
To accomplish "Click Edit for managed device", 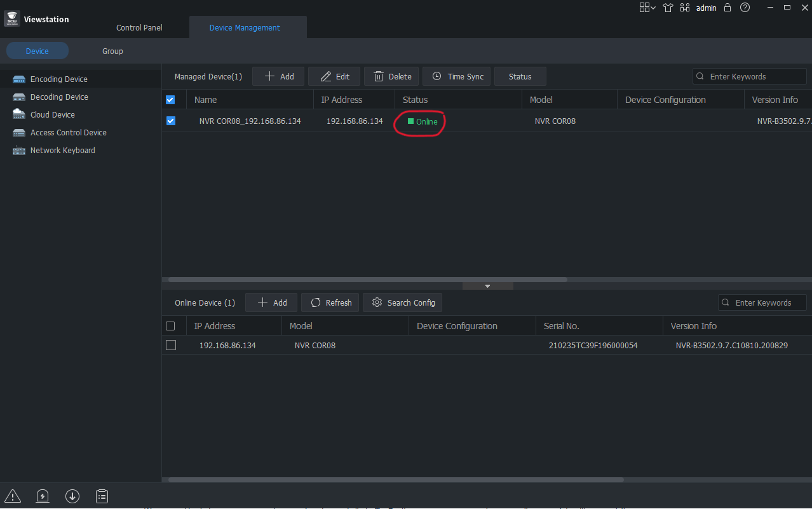I will (x=334, y=76).
